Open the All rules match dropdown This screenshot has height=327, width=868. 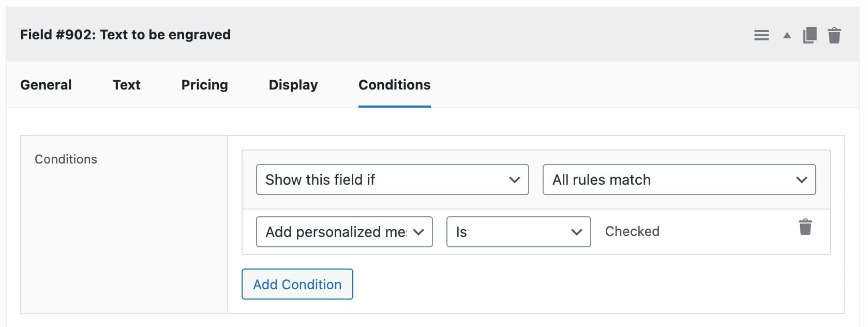click(x=679, y=180)
